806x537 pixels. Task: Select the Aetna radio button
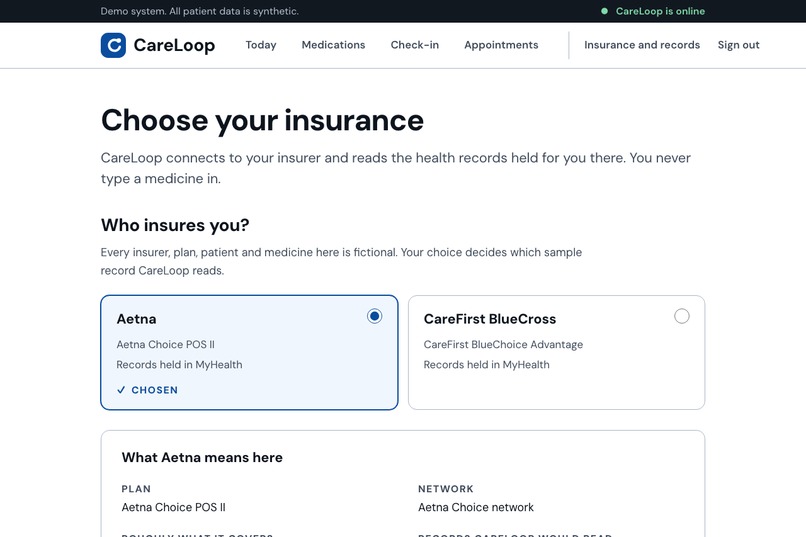374,316
